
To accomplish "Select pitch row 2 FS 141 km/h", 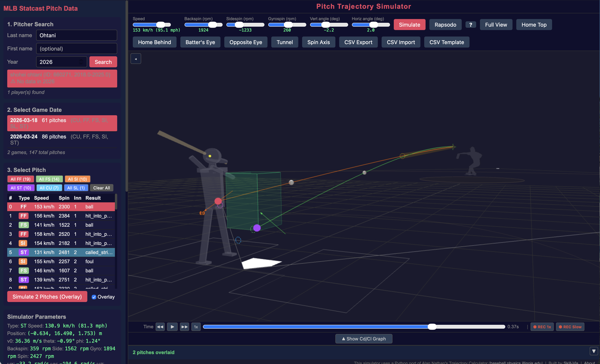I will click(61, 225).
